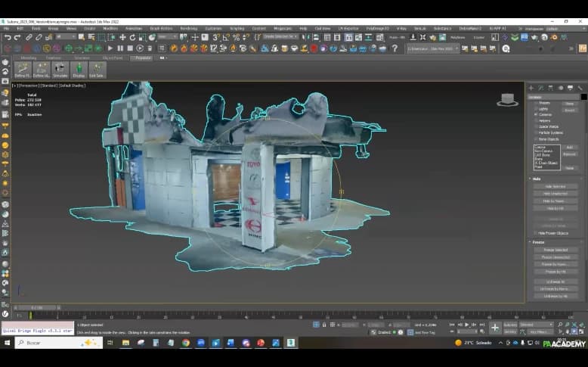Select the Select and Move tool
This screenshot has width=588, height=367.
122,37
